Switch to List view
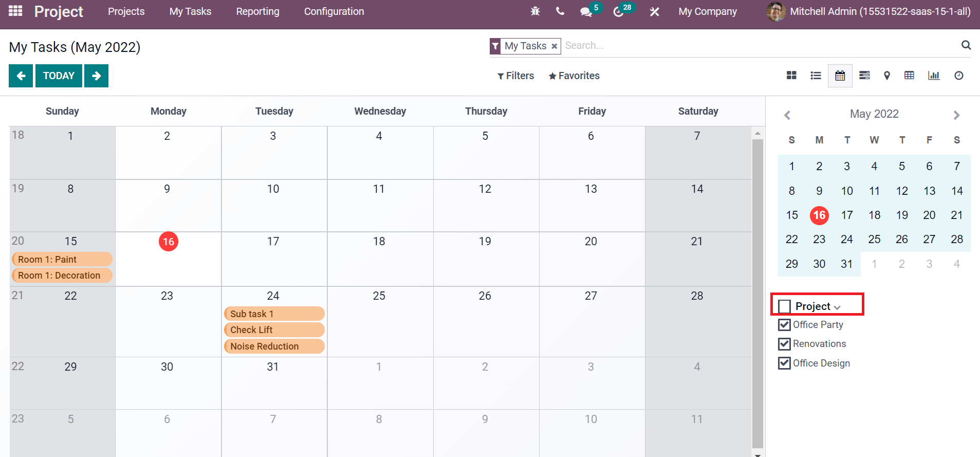Viewport: 980px width, 457px height. click(816, 76)
